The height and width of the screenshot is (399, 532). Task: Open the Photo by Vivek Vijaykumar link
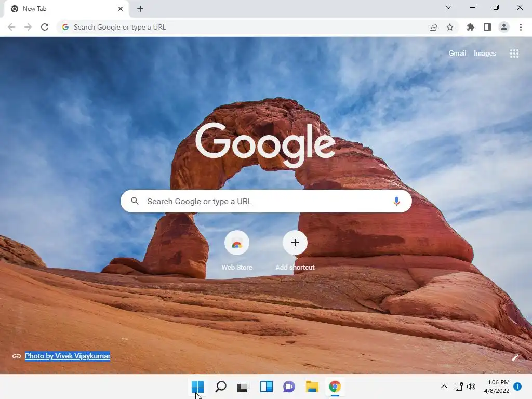68,356
